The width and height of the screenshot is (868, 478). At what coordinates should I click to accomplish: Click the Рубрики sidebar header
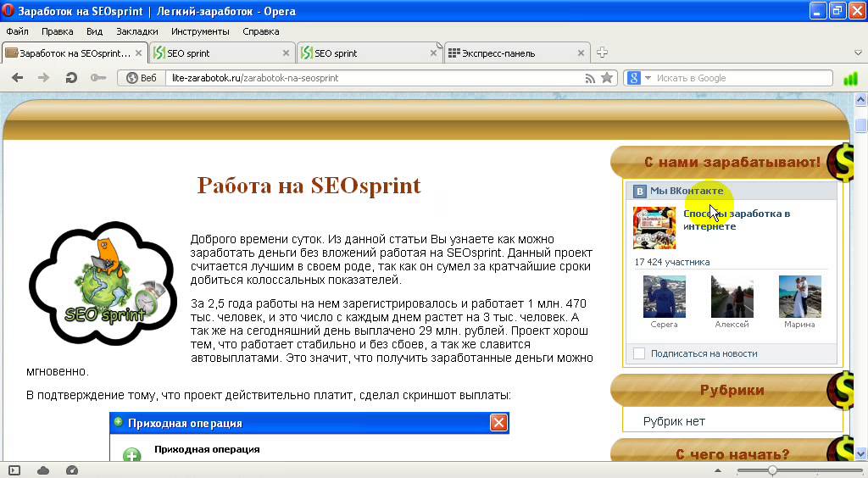point(732,391)
